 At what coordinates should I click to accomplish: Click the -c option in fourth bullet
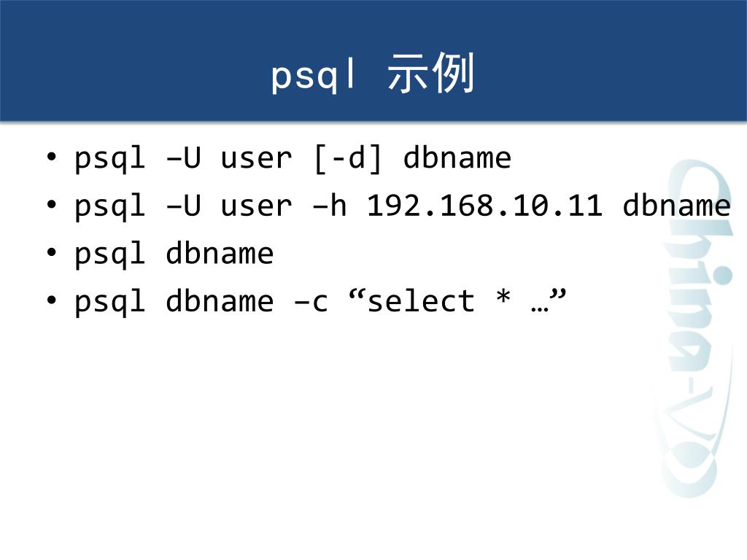point(311,302)
